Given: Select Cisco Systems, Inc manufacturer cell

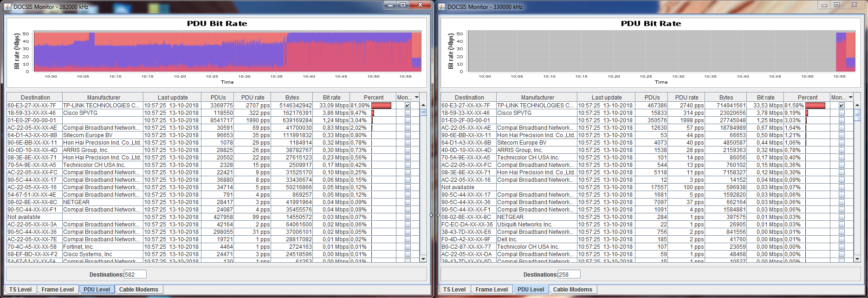Looking at the screenshot, I should tap(103, 254).
